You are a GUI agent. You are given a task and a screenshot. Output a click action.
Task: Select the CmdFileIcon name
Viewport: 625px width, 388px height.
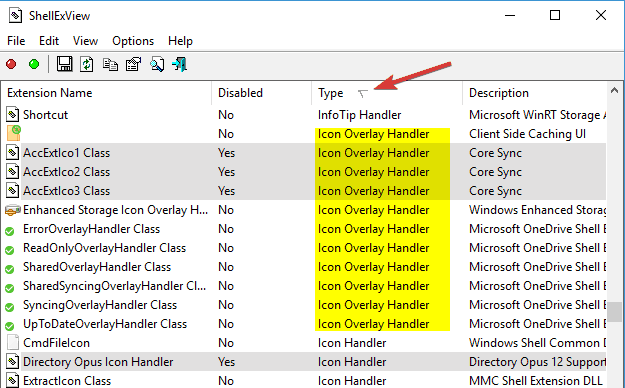56,343
